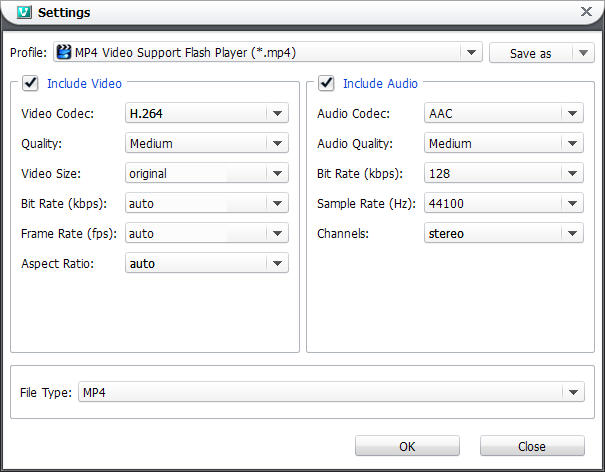
Task: Open the Save as arrow menu
Action: (583, 53)
